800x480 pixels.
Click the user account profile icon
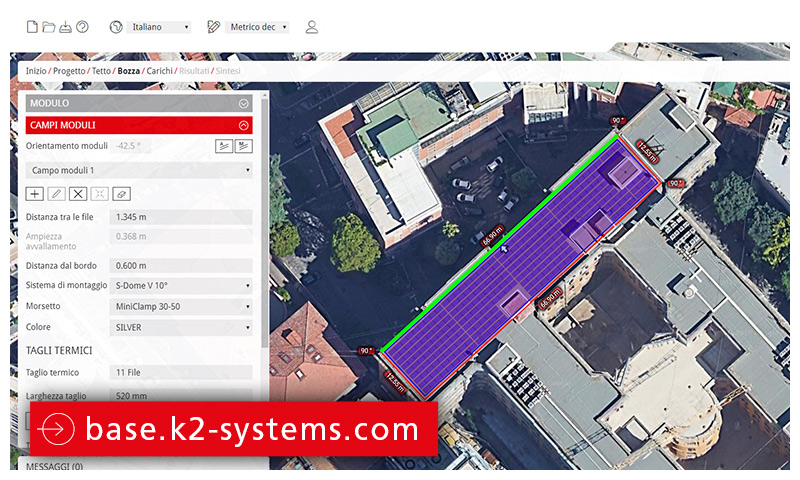(312, 27)
